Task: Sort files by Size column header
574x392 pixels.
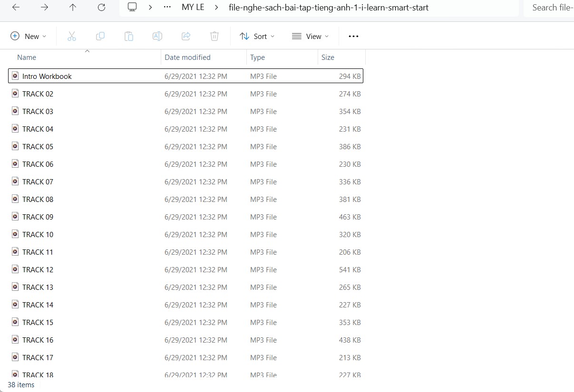Action: (x=328, y=57)
